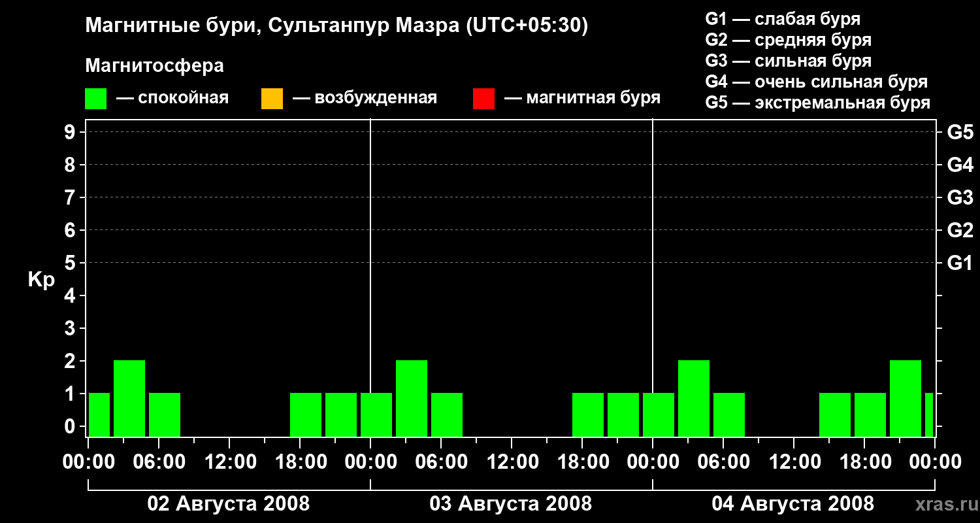Click the Kp axis value 3
Screen dimensions: 980x523
[71, 328]
